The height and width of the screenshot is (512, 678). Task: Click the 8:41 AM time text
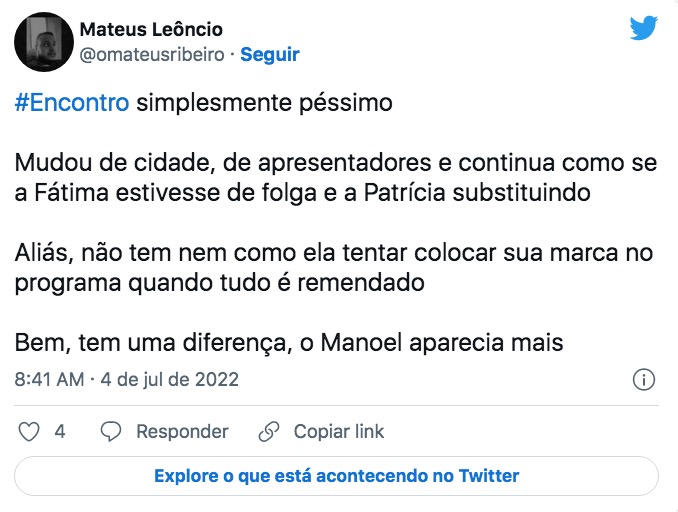[49, 380]
